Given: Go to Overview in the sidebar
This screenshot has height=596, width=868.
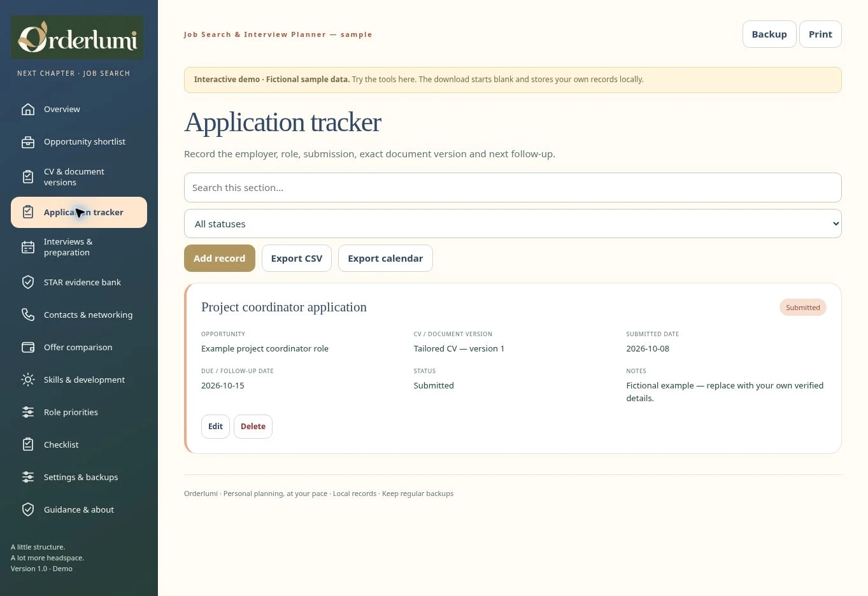Looking at the screenshot, I should tap(79, 110).
